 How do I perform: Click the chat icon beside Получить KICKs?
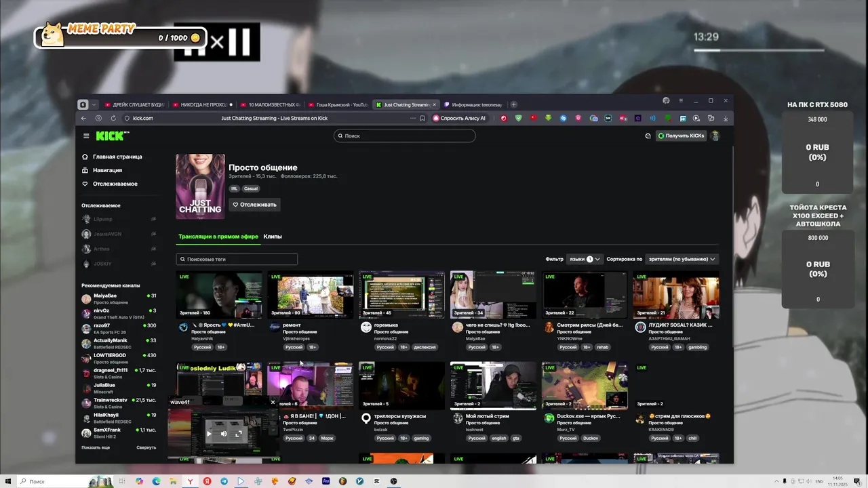648,136
